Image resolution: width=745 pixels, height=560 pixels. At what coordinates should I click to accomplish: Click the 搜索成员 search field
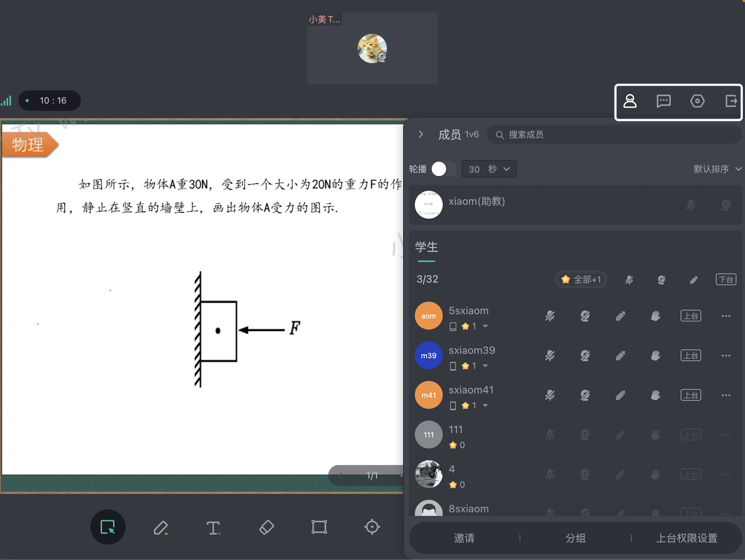(614, 135)
